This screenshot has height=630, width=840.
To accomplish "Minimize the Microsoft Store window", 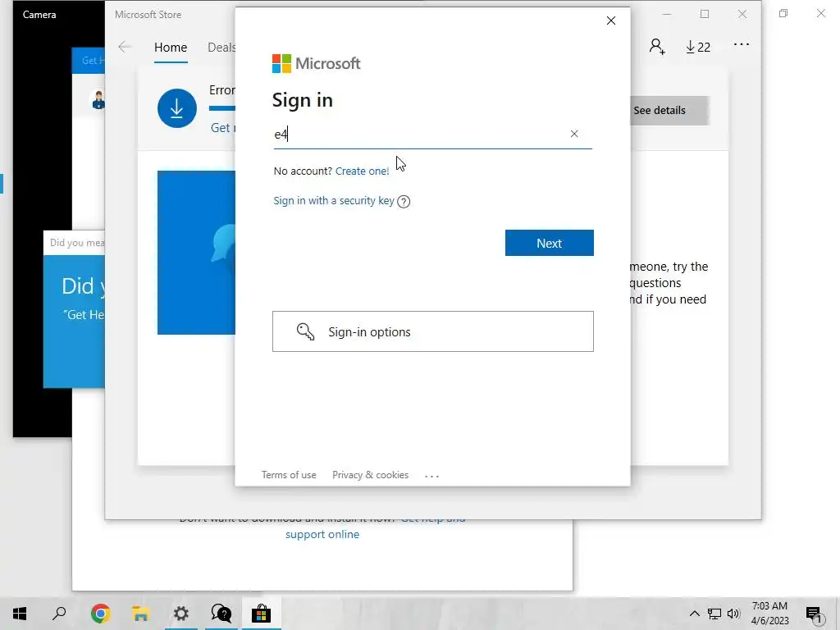I will point(667,15).
